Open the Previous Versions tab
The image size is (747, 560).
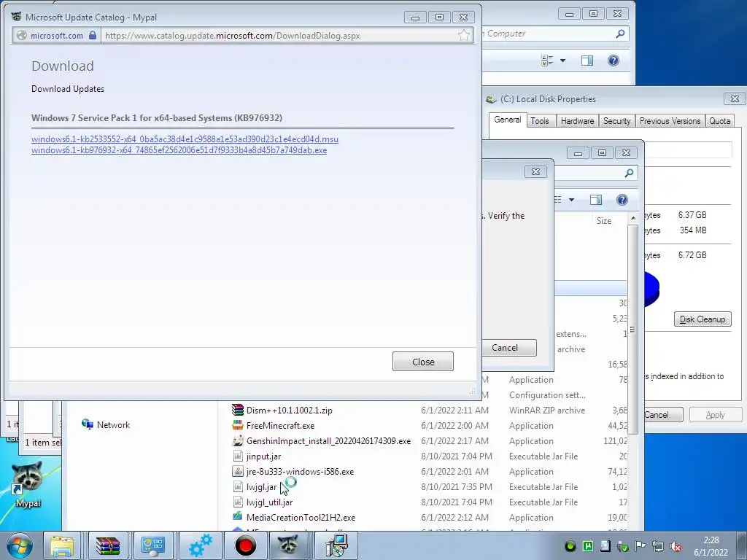point(670,121)
